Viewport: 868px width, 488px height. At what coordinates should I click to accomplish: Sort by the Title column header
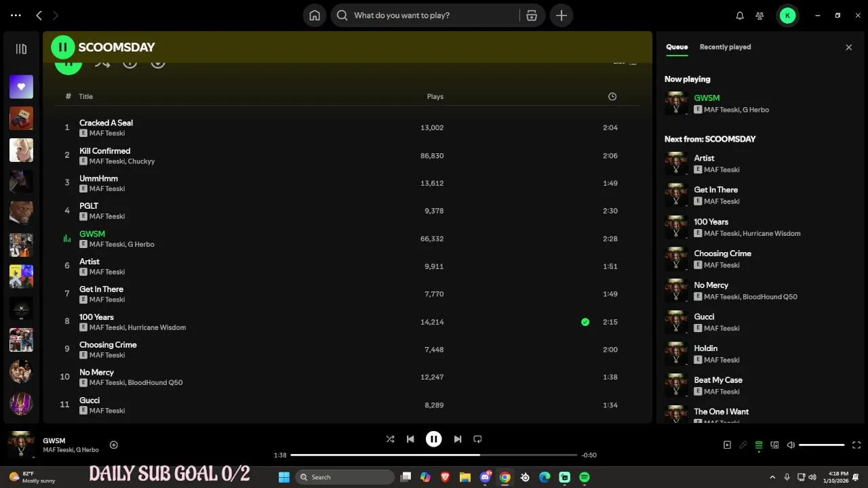[85, 96]
